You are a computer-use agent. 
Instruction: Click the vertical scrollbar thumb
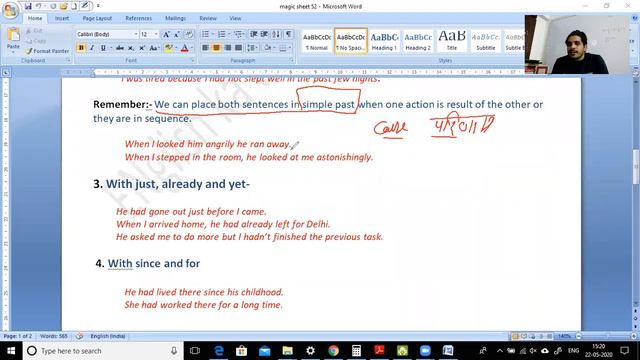pos(636,167)
